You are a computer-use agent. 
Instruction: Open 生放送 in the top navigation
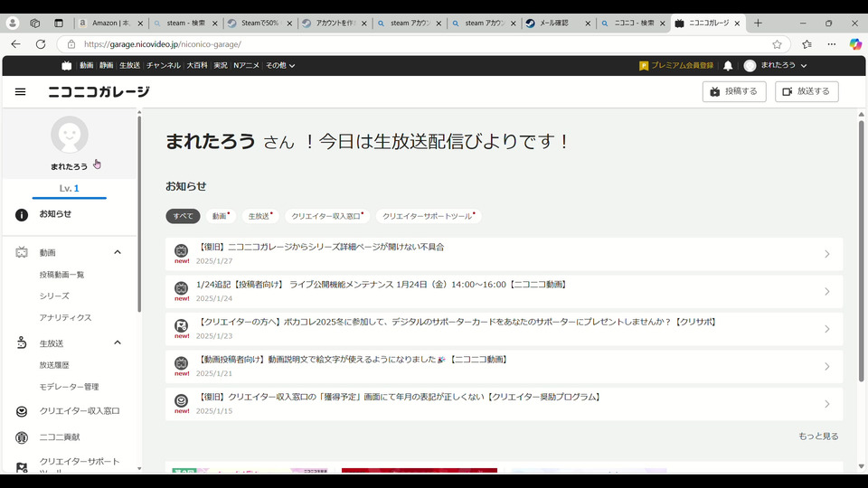129,65
